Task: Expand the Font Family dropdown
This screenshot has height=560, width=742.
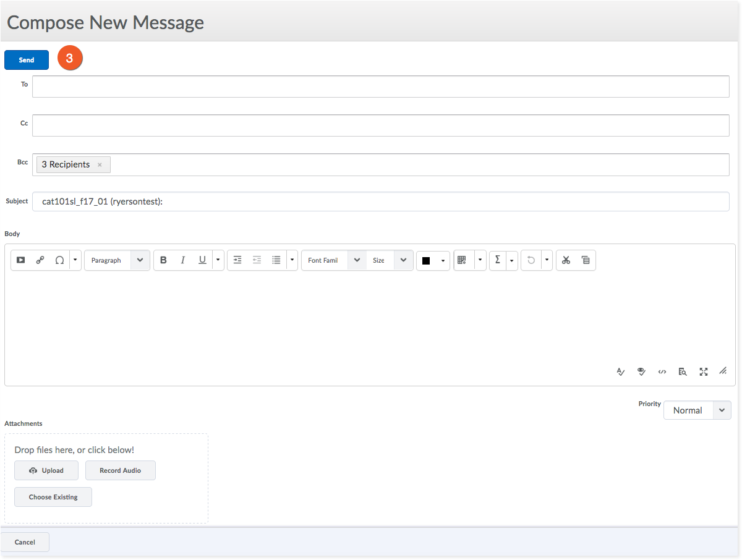Action: click(x=334, y=260)
